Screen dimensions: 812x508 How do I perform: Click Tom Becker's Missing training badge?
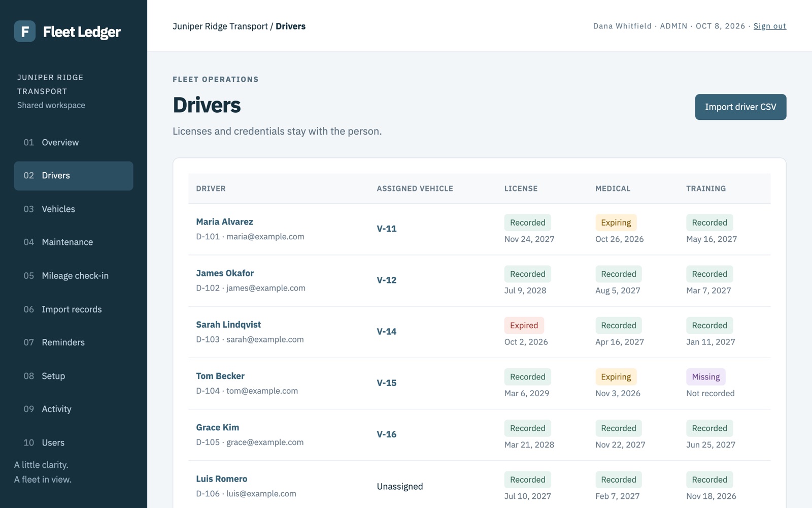[x=706, y=377]
